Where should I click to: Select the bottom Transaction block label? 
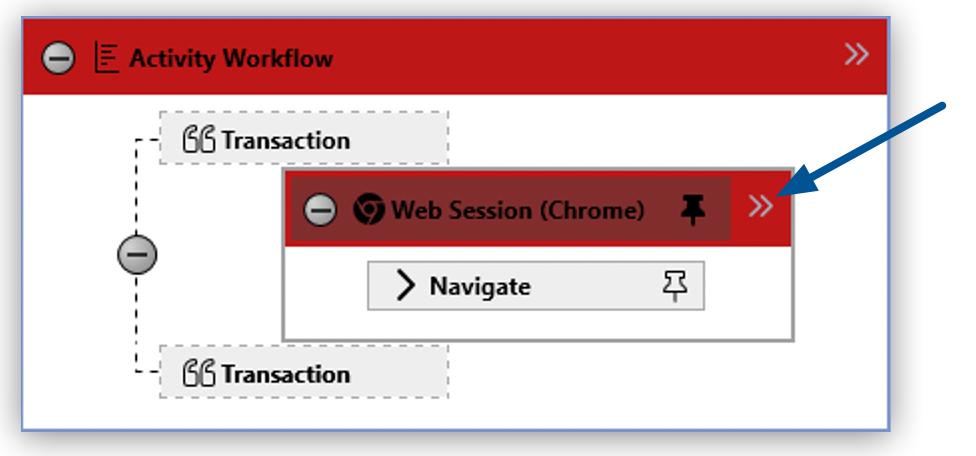pos(286,375)
